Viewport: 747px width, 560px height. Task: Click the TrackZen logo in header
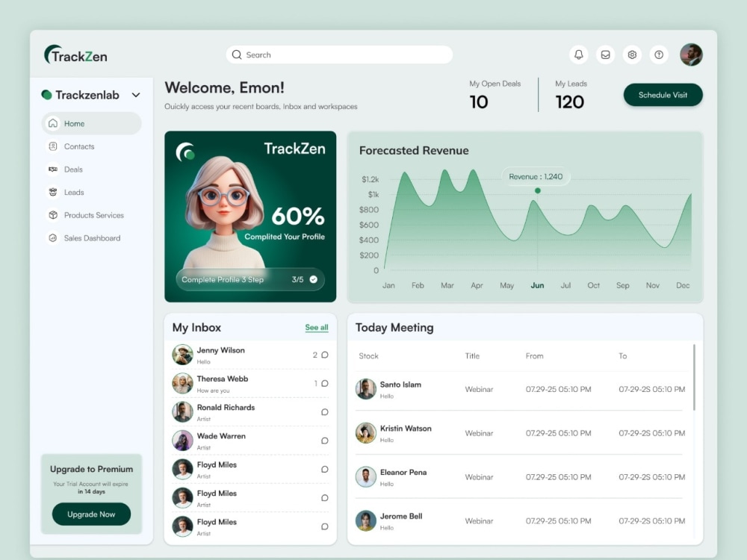click(x=75, y=55)
